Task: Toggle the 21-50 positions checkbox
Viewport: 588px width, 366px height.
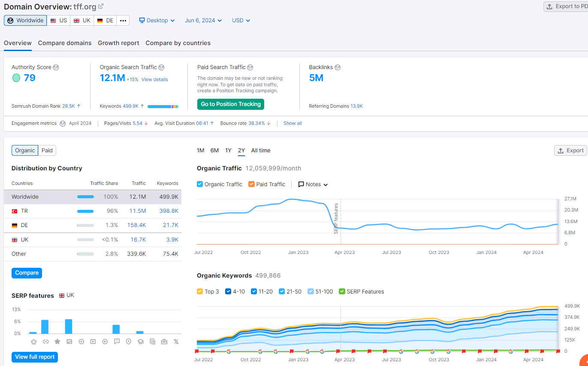Action: click(x=282, y=291)
